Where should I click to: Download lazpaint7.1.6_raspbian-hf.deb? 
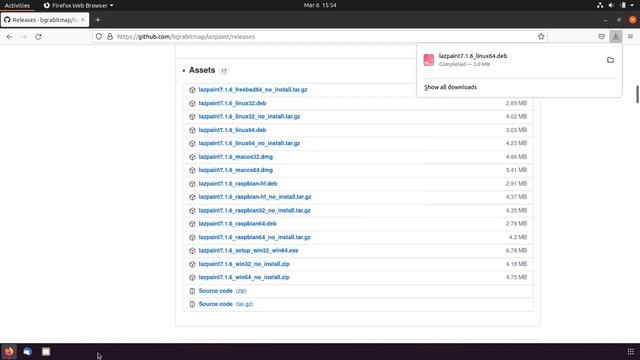pos(238,184)
